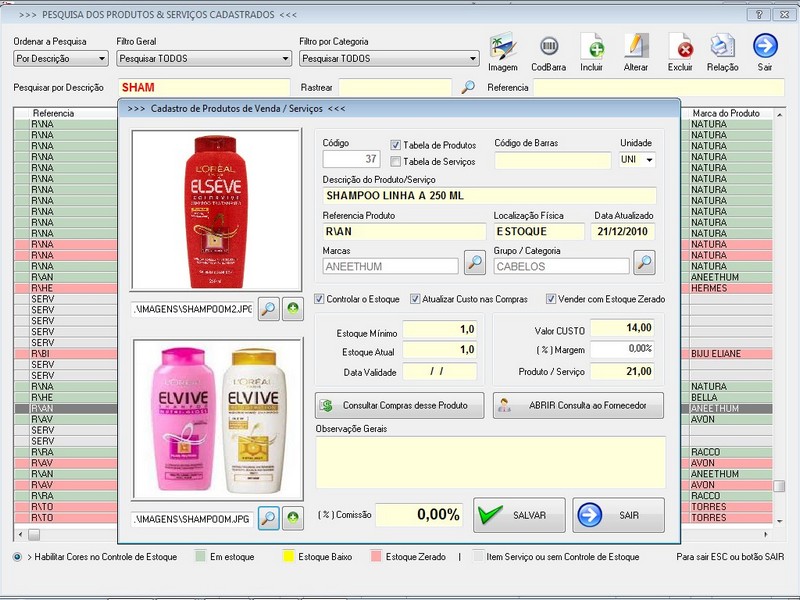Screen dimensions: 800x600
Task: Click Produto / Serviço price field
Action: click(x=622, y=371)
